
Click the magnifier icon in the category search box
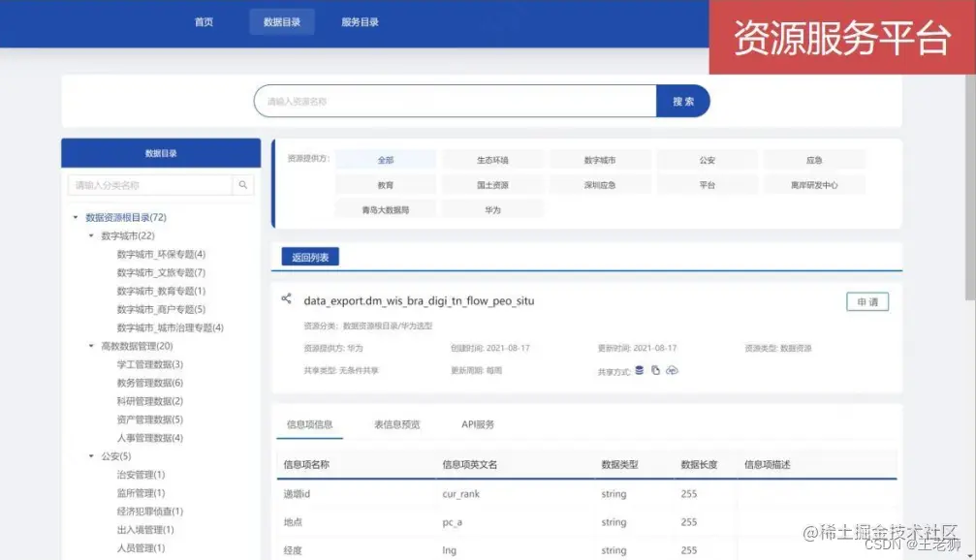tap(243, 183)
